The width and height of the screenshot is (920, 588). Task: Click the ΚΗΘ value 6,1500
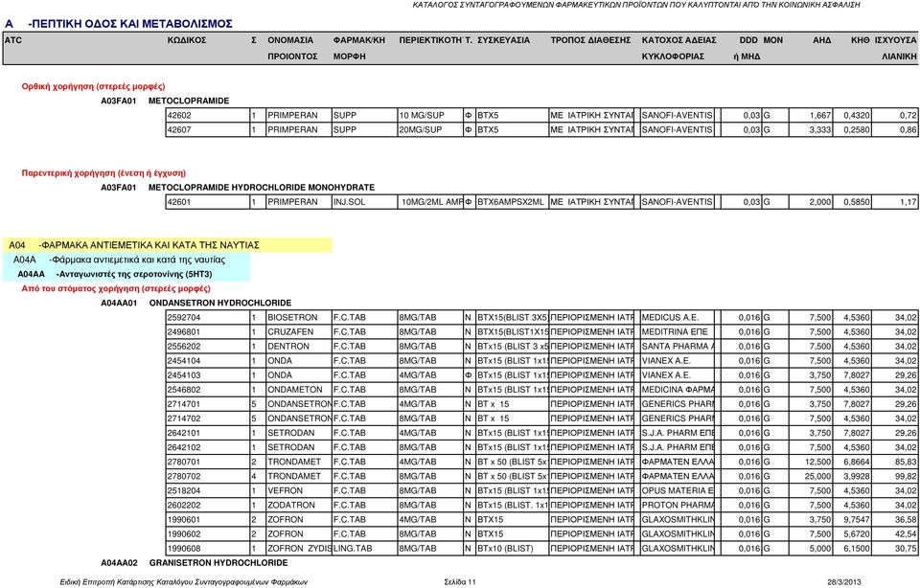click(x=857, y=548)
